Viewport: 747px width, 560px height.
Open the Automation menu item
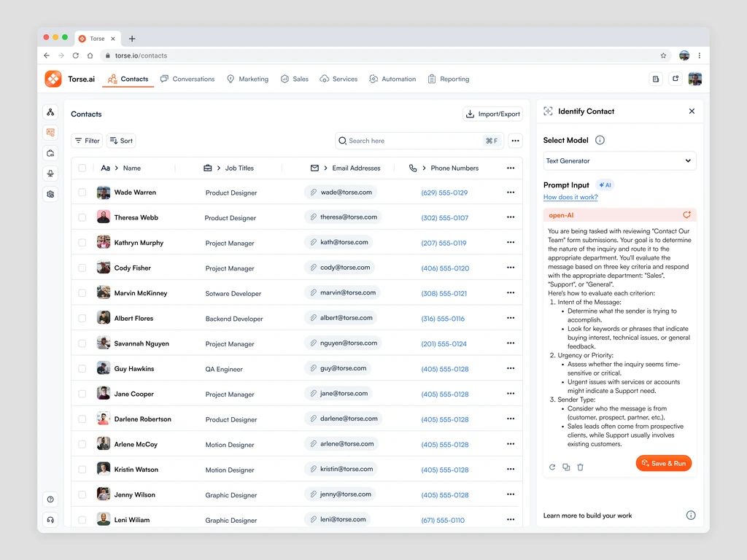392,79
